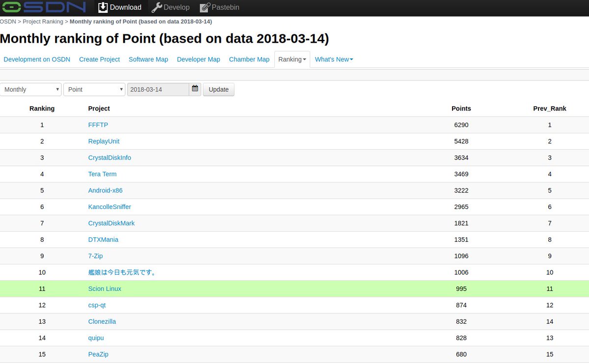The width and height of the screenshot is (589, 364).
Task: Select the 1096 points value
Action: (x=461, y=256)
